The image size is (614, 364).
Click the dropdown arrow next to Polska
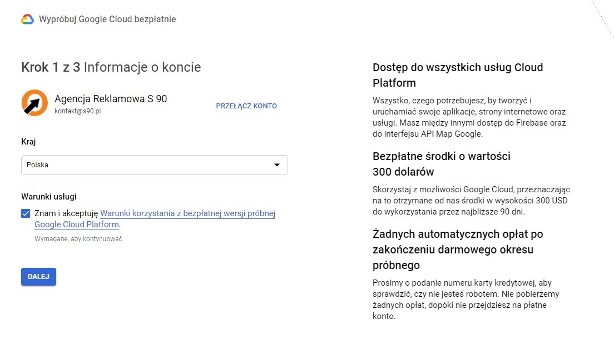click(277, 165)
